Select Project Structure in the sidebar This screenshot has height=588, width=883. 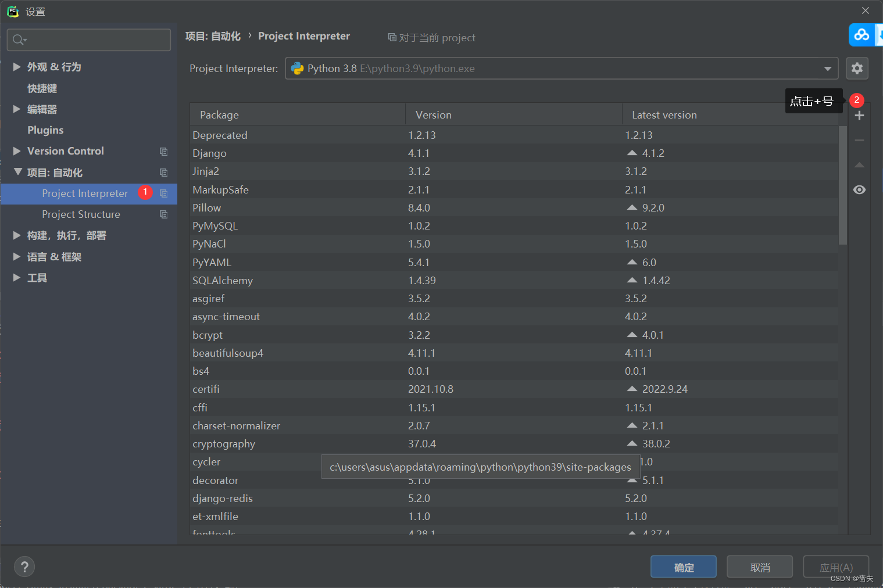tap(81, 214)
